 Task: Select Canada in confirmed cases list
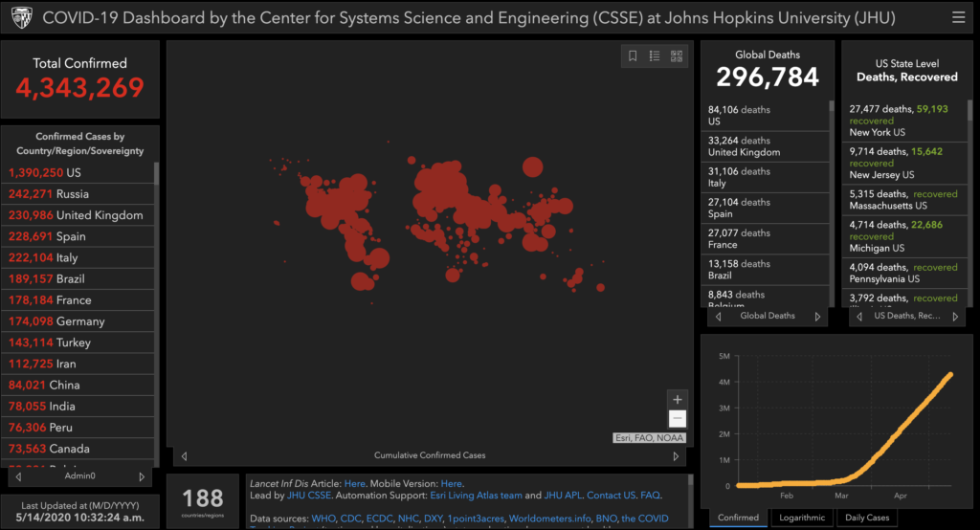[x=78, y=449]
